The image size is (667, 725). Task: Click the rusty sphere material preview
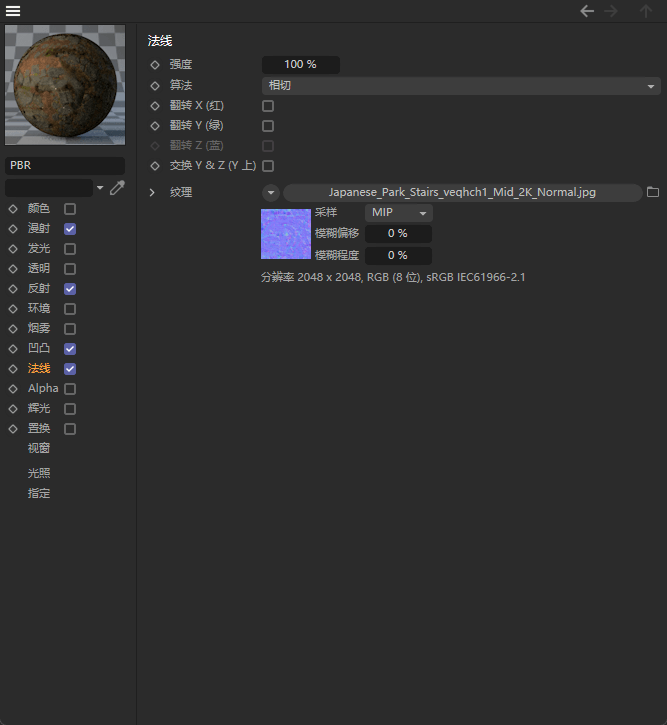(x=65, y=85)
